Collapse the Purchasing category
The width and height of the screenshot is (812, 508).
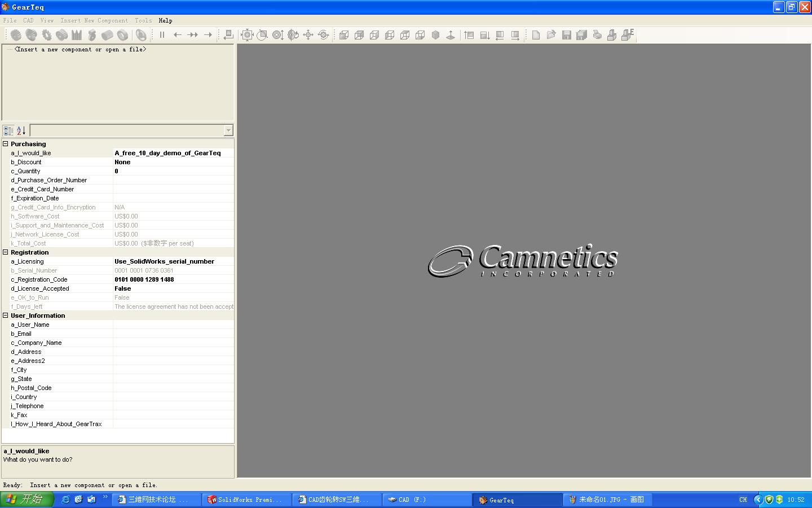click(6, 144)
